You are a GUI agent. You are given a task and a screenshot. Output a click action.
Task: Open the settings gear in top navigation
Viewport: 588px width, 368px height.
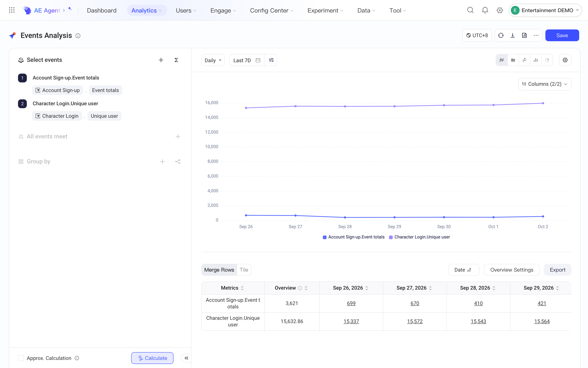[500, 10]
